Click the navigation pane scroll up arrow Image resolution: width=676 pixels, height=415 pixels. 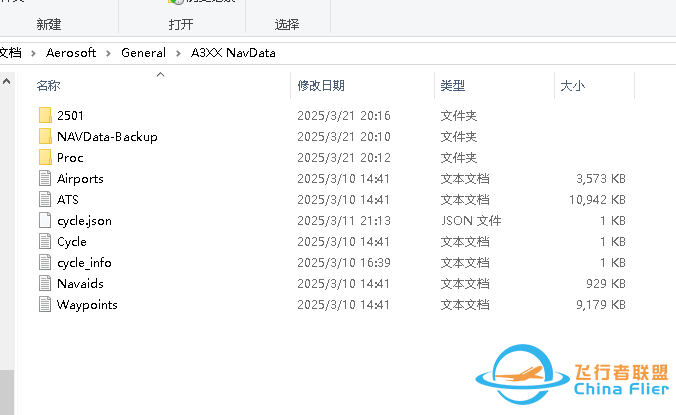coord(6,81)
